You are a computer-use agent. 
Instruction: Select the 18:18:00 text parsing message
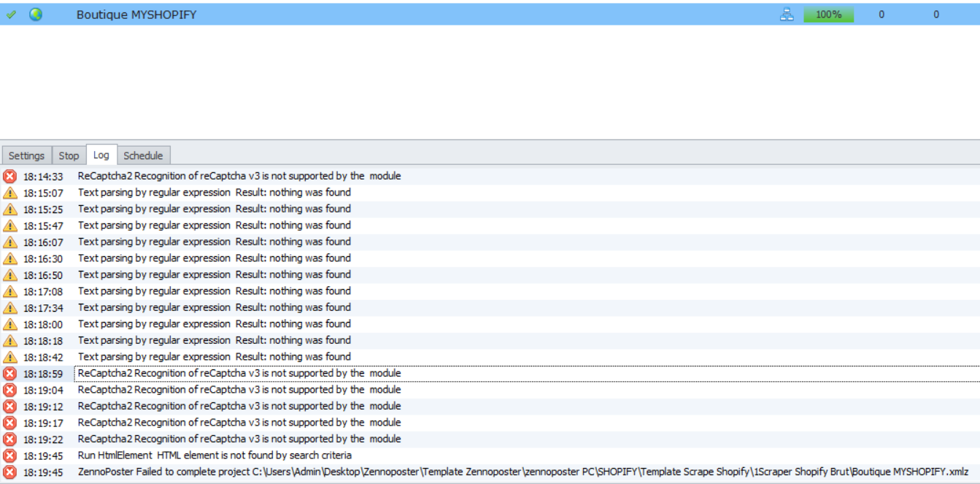point(215,324)
